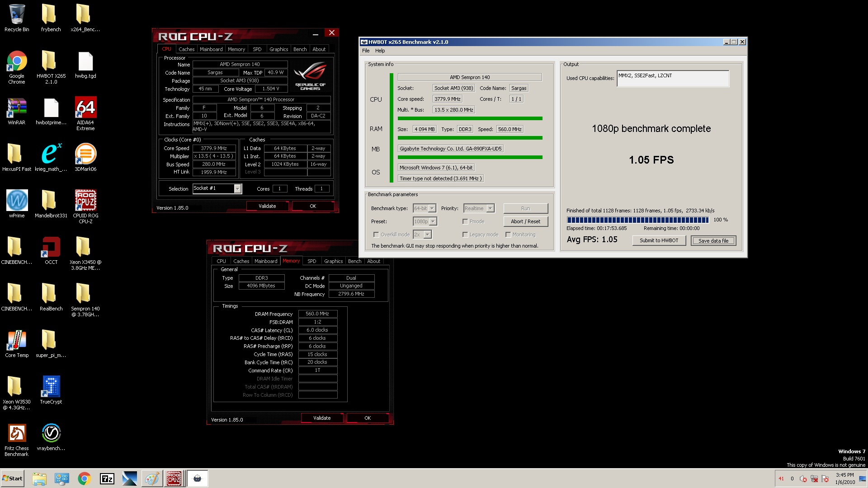Viewport: 868px width, 488px height.
Task: Click the system tray clock
Action: 844,479
